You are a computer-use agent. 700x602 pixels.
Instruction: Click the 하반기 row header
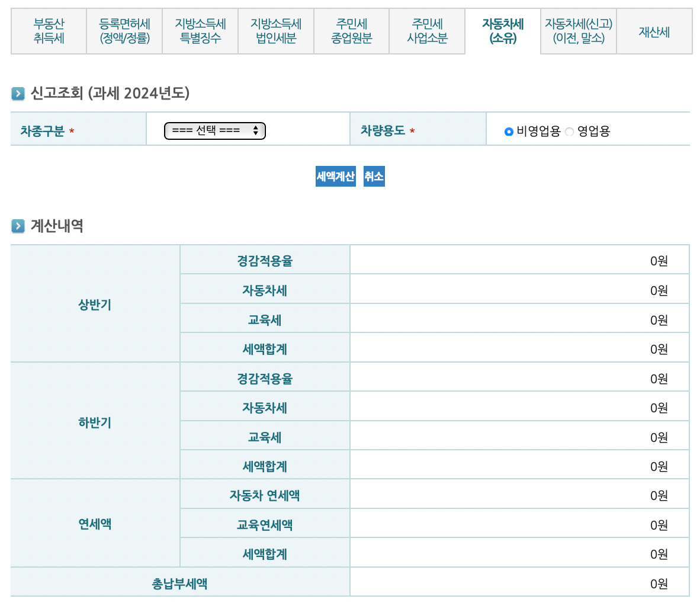click(x=95, y=422)
